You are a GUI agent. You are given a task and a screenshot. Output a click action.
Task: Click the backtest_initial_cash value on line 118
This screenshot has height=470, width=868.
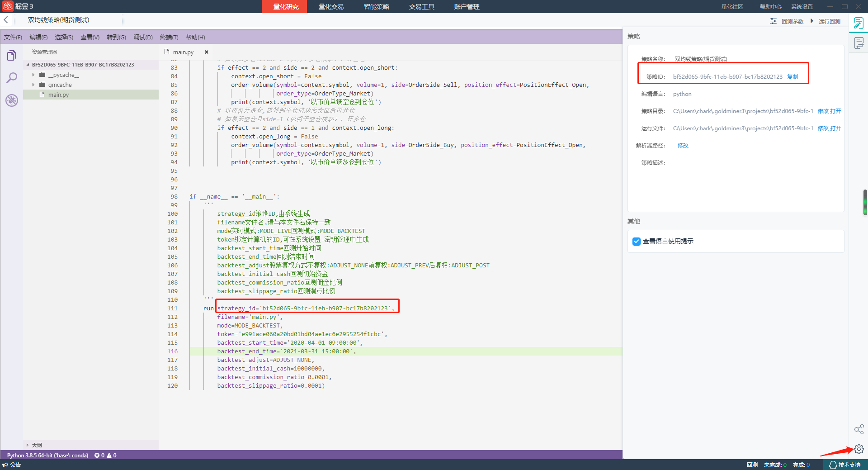coord(308,369)
